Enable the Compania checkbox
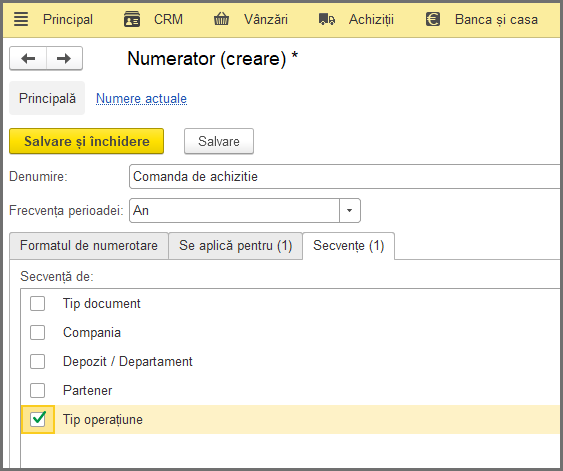The width and height of the screenshot is (563, 471). (x=38, y=332)
